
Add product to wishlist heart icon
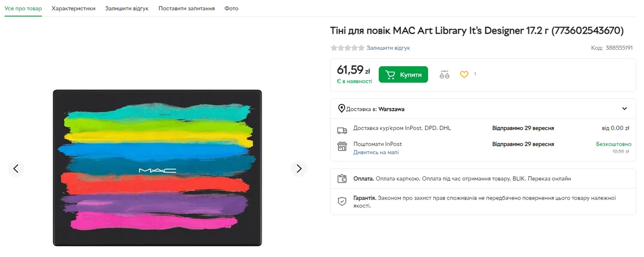coord(464,74)
